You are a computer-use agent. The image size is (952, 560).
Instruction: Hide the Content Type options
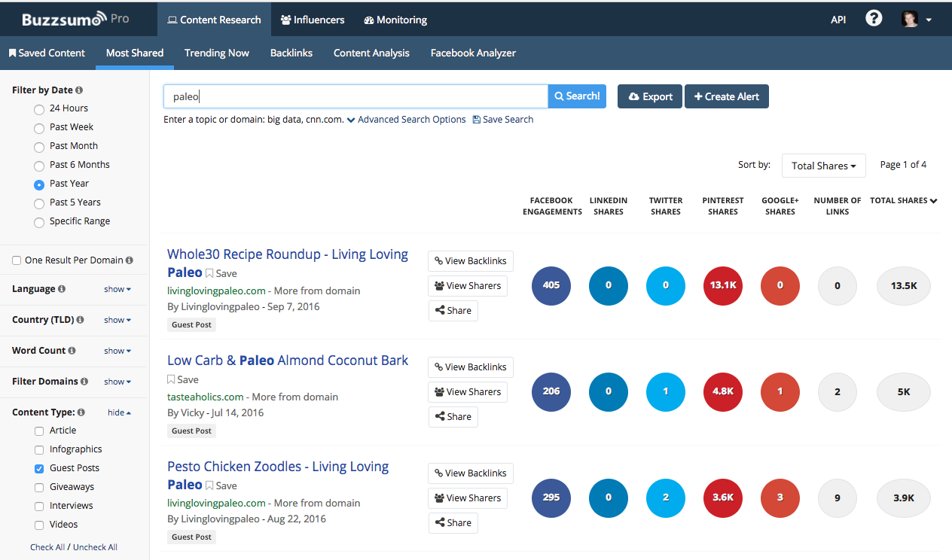pyautogui.click(x=119, y=412)
